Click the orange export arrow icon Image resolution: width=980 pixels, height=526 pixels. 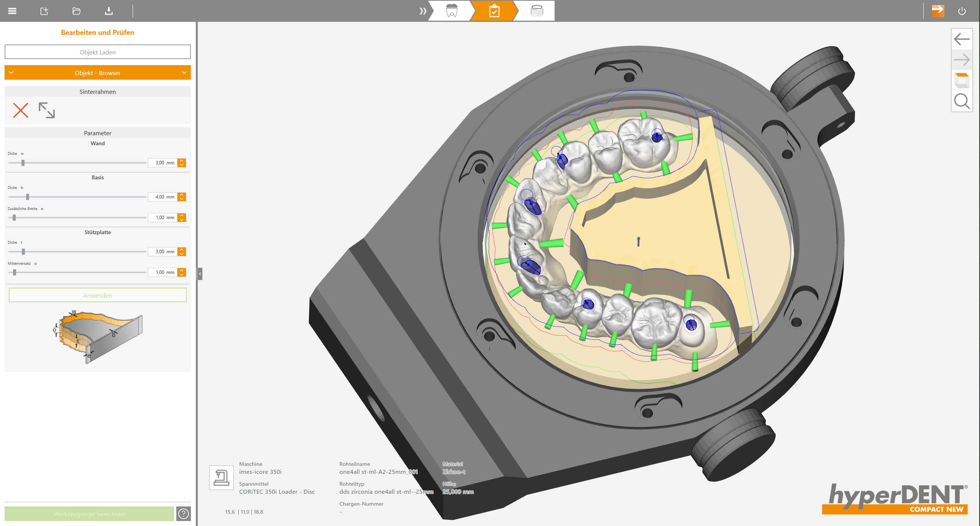coord(937,11)
